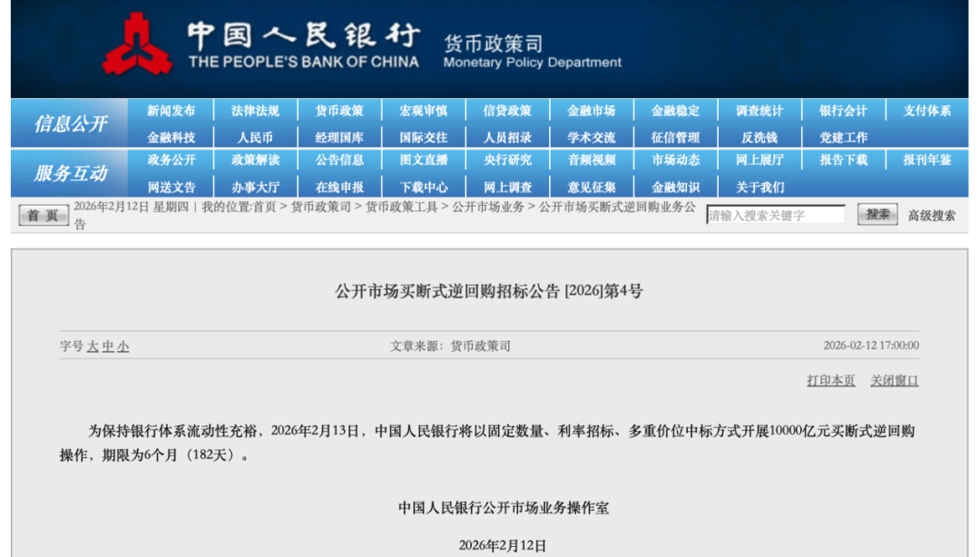
Task: Click the 搜索 search button
Action: click(x=877, y=215)
